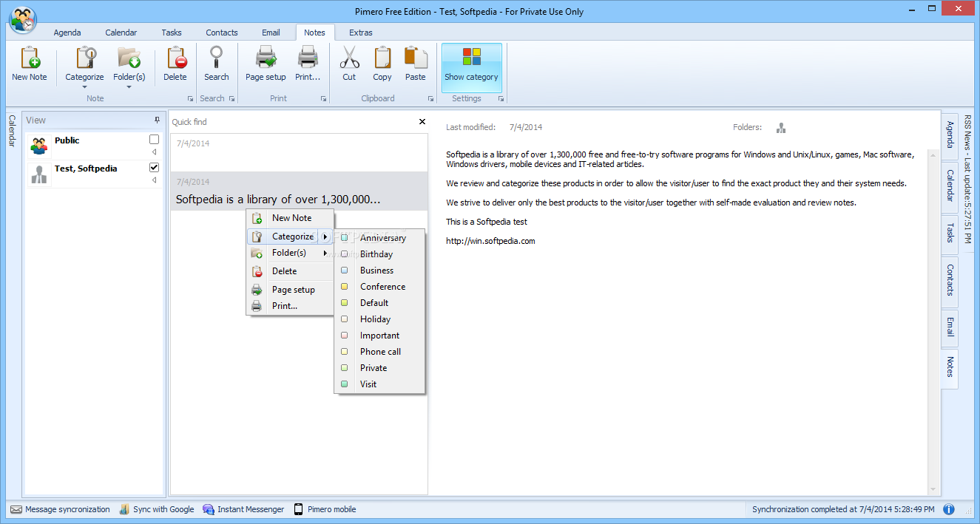Expand the Test, Softpedia entry arrow
980x524 pixels.
(154, 180)
